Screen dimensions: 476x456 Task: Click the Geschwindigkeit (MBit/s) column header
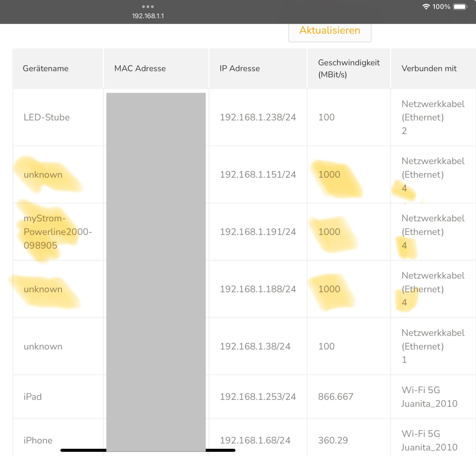[349, 69]
